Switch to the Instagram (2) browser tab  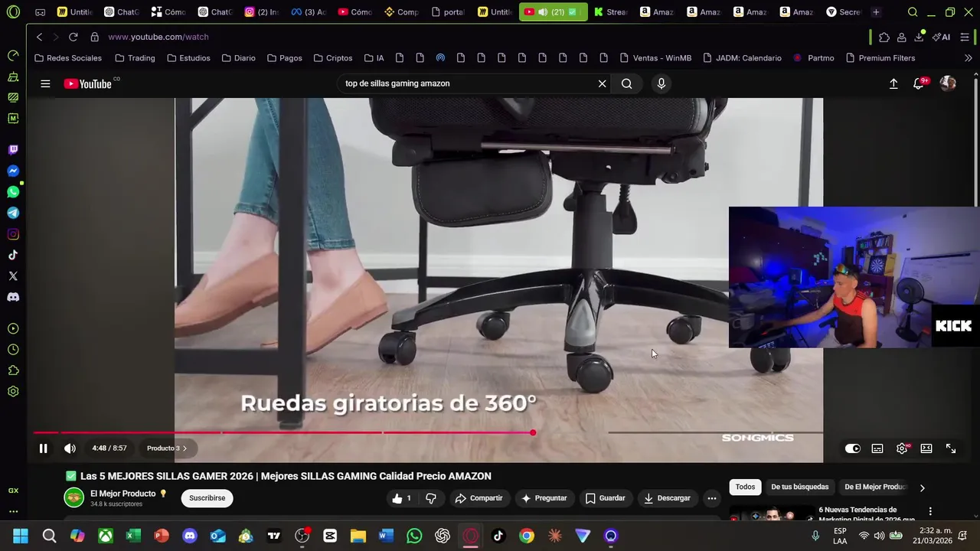coord(261,12)
